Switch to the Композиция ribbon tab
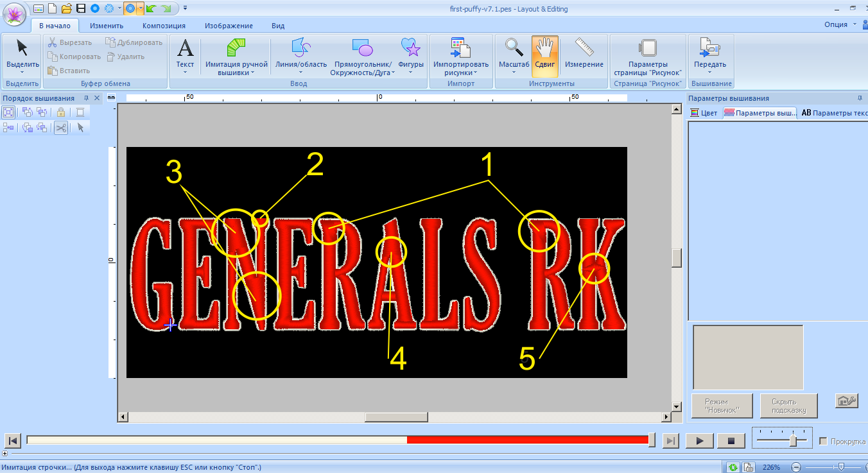 coord(164,26)
